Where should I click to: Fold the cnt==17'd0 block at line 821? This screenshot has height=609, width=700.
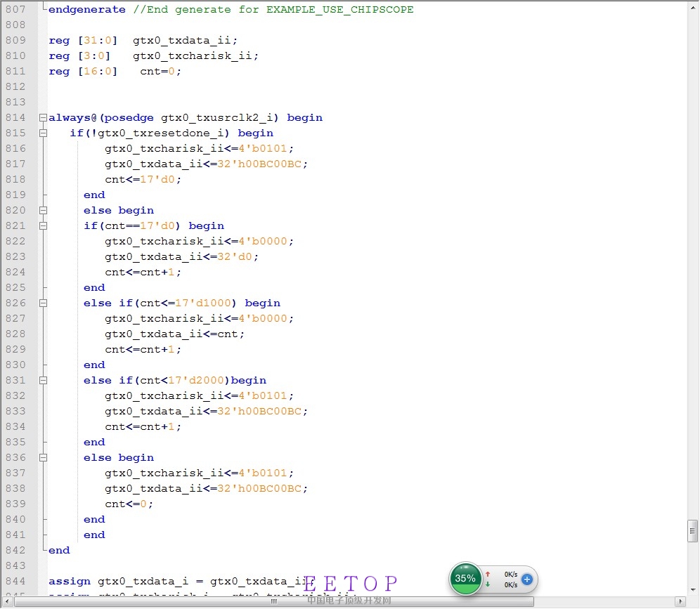(x=44, y=226)
